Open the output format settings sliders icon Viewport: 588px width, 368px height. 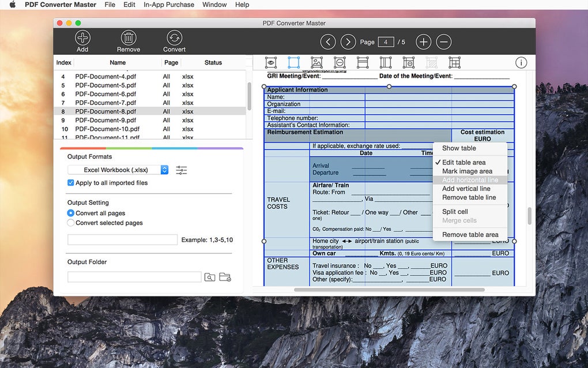182,170
